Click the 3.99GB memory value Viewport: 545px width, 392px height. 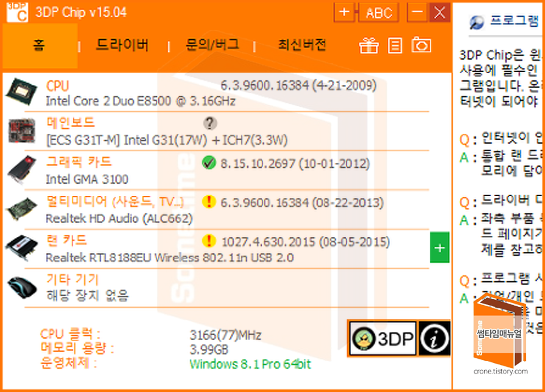pos(209,350)
